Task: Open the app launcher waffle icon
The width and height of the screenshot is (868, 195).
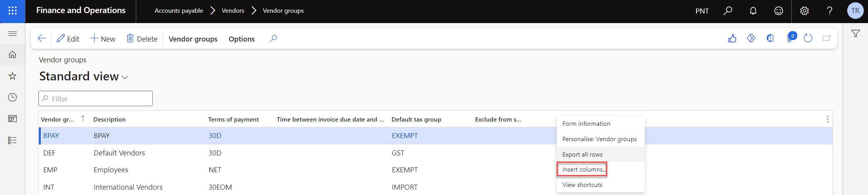Action: coord(12,11)
